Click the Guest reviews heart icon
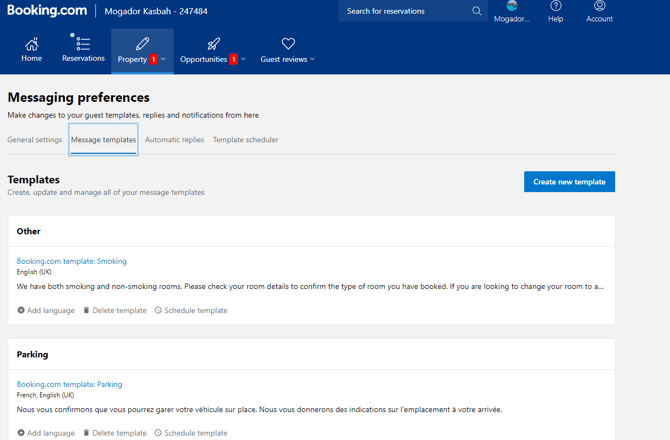Image resolution: width=670 pixels, height=440 pixels. tap(288, 44)
